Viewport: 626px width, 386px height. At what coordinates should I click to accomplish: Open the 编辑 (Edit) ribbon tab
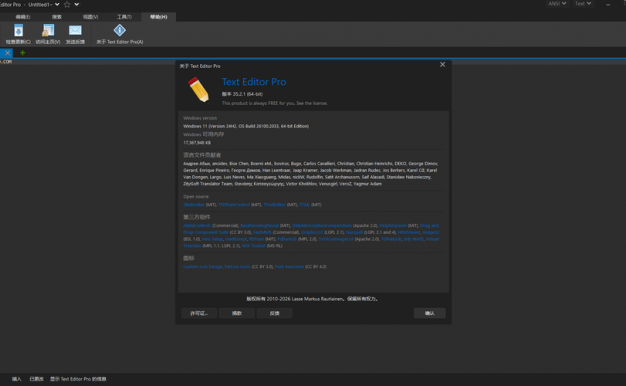(x=23, y=17)
